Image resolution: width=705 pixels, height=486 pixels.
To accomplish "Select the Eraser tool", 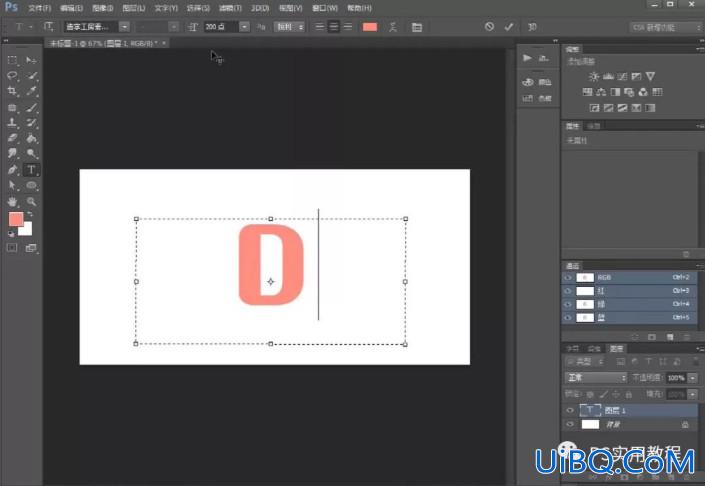I will (x=12, y=138).
